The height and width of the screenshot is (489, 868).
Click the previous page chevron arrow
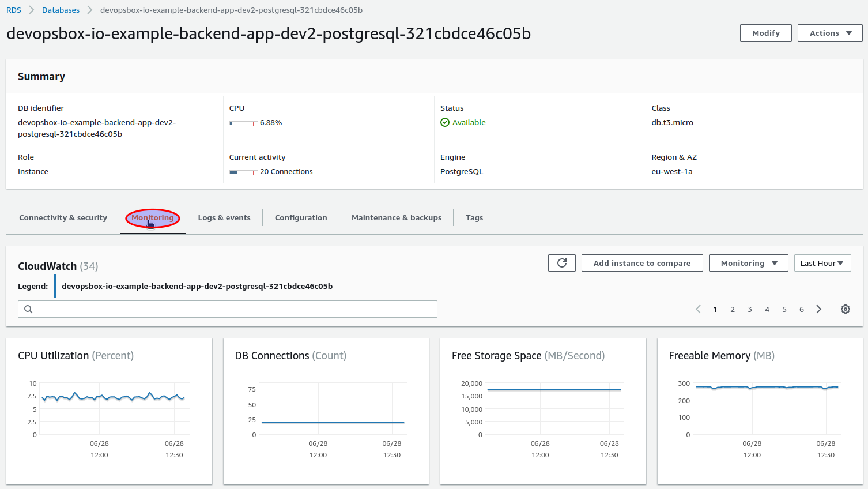698,309
